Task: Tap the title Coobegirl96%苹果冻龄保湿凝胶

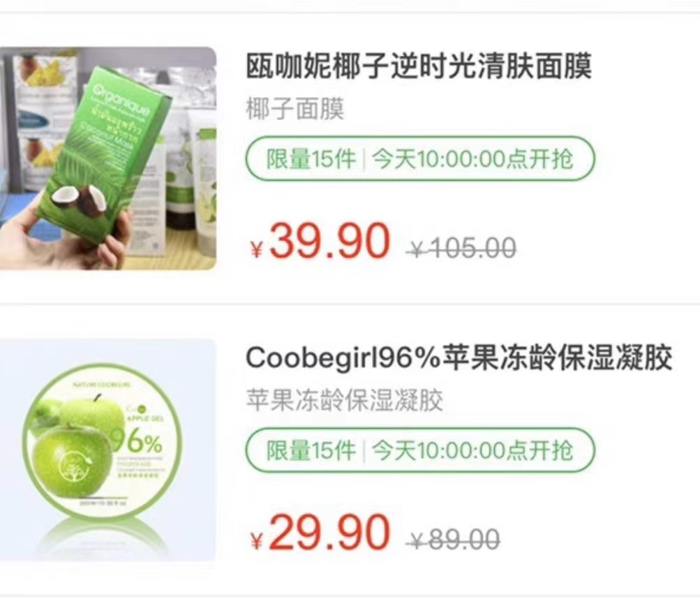Action: [459, 357]
